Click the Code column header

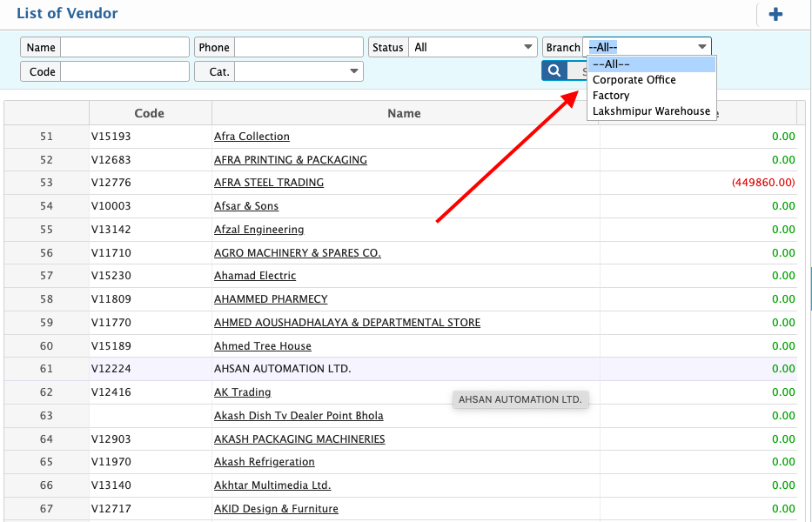click(149, 113)
